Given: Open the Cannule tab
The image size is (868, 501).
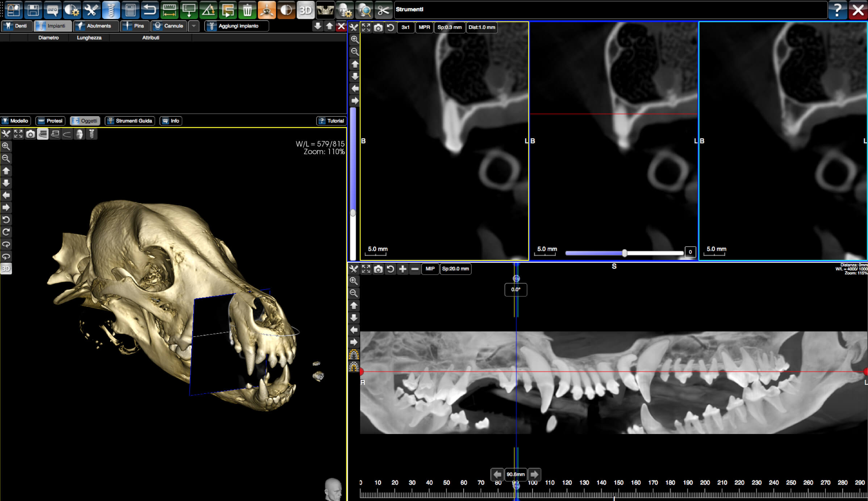Looking at the screenshot, I should click(169, 26).
